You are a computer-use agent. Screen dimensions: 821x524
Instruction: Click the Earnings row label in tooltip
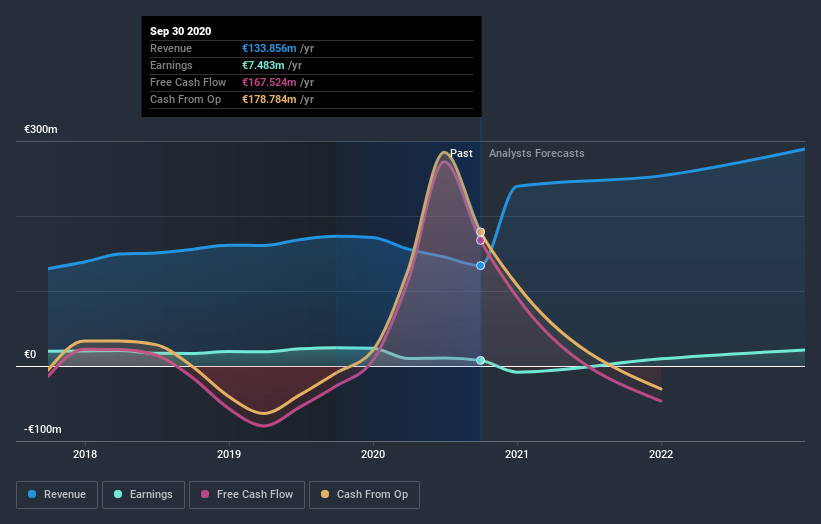coord(171,65)
